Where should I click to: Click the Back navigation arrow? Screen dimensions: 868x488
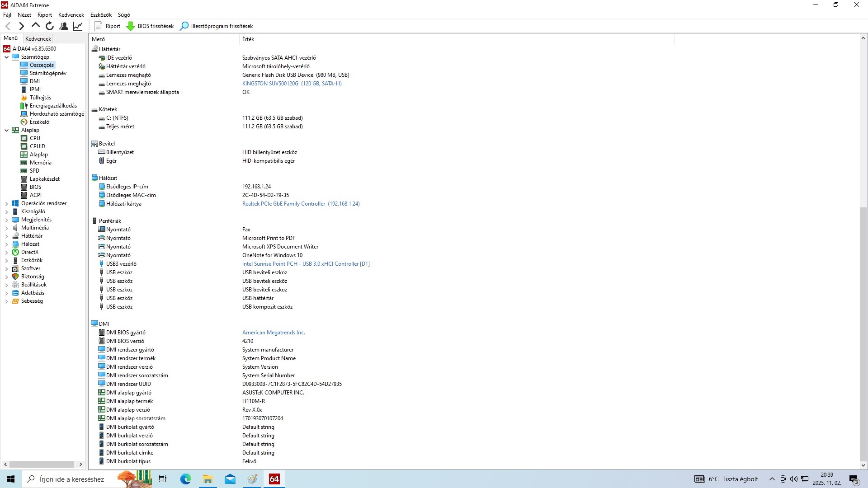click(x=8, y=26)
